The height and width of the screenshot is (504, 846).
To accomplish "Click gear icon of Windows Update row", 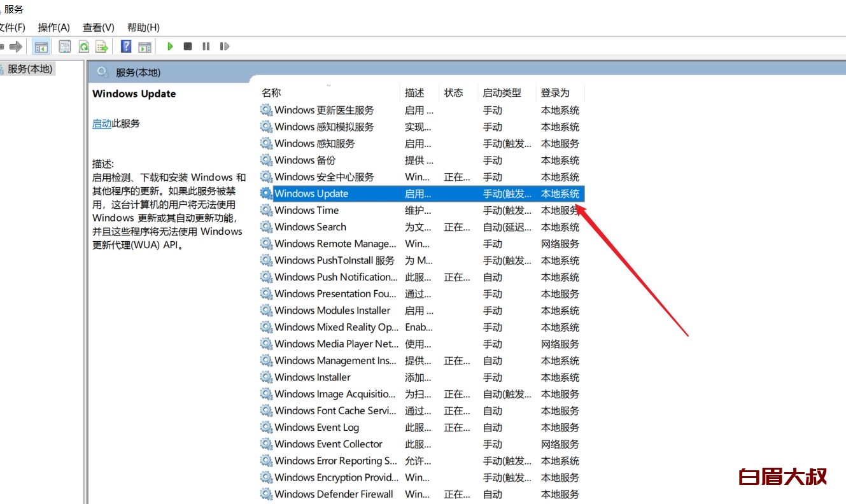I will coord(266,193).
